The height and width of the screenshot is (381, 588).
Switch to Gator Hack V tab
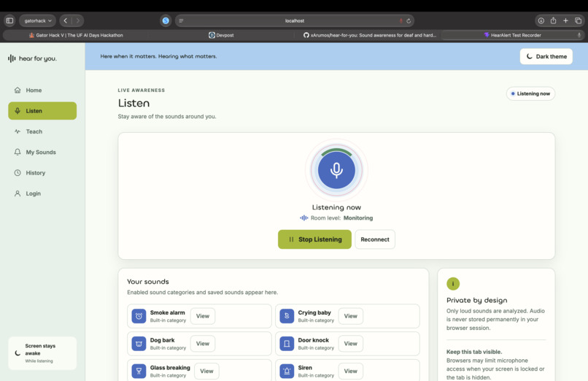tap(76, 35)
